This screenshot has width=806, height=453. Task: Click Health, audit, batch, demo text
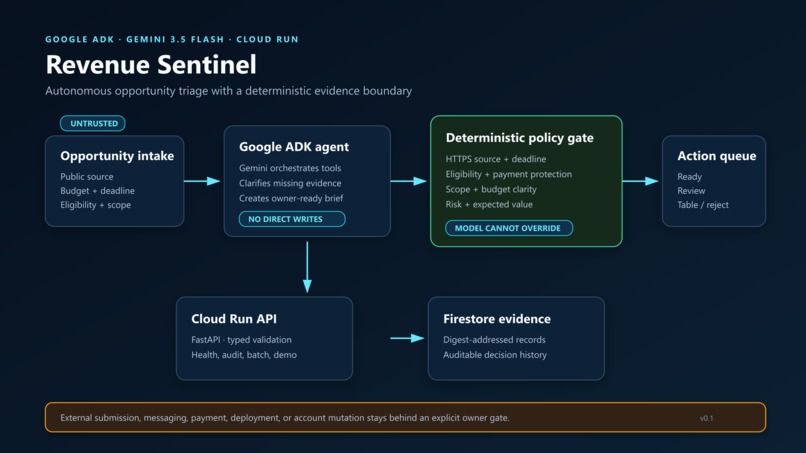[x=244, y=355]
